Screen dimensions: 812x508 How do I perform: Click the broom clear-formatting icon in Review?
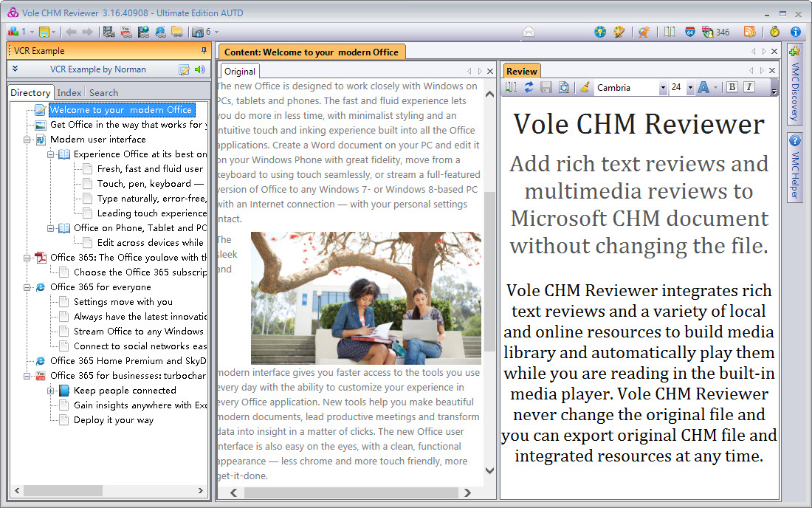(x=584, y=87)
